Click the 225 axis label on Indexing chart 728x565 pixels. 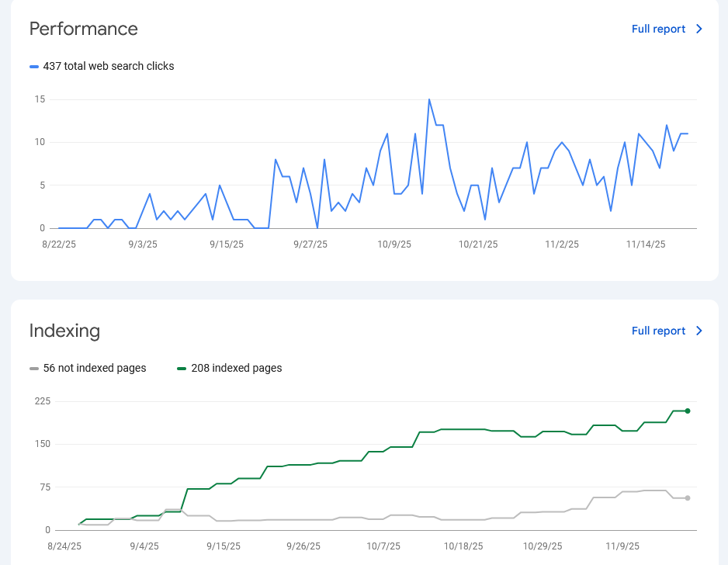(x=43, y=401)
